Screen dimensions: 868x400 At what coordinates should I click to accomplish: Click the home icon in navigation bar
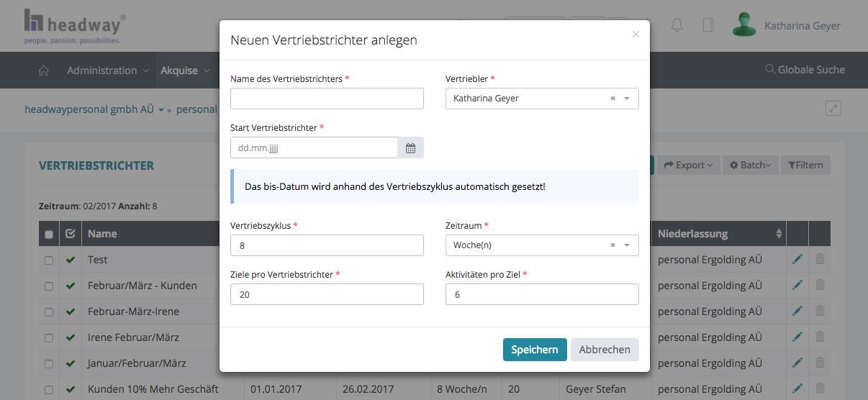[44, 71]
